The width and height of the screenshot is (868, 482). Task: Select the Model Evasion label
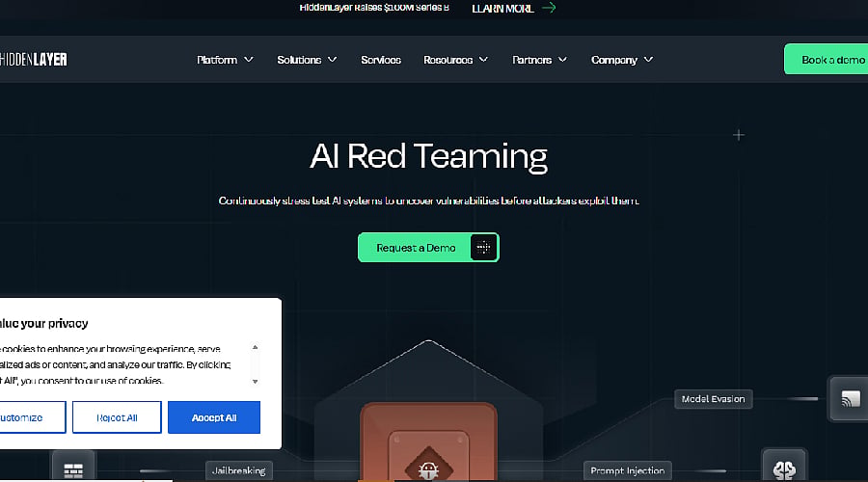pyautogui.click(x=713, y=399)
